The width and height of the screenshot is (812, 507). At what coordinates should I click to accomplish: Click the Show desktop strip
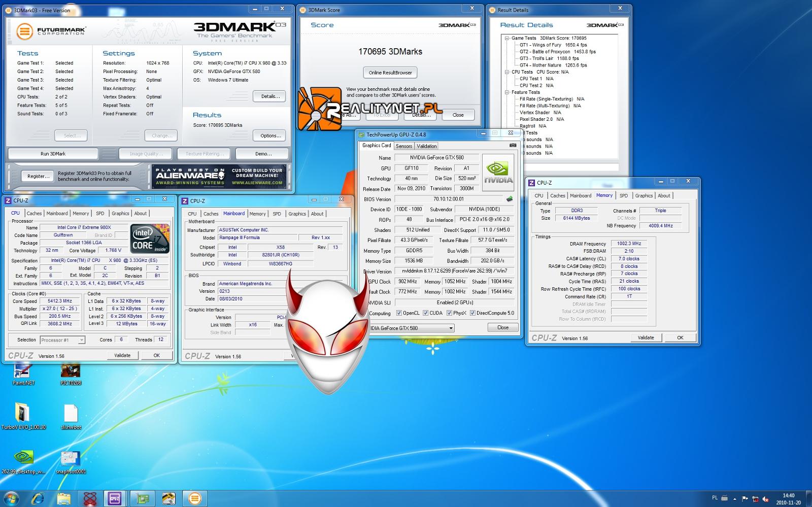[808, 498]
